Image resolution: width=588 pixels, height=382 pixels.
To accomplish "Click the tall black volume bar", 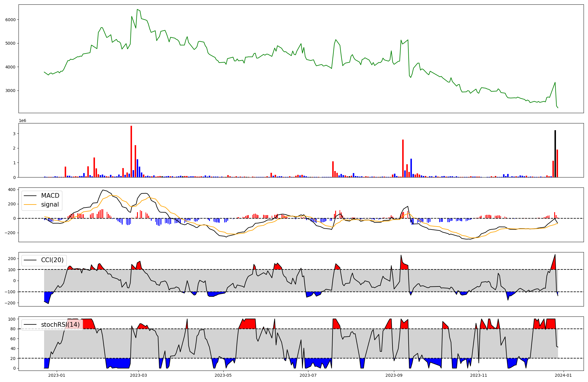I will [x=555, y=154].
